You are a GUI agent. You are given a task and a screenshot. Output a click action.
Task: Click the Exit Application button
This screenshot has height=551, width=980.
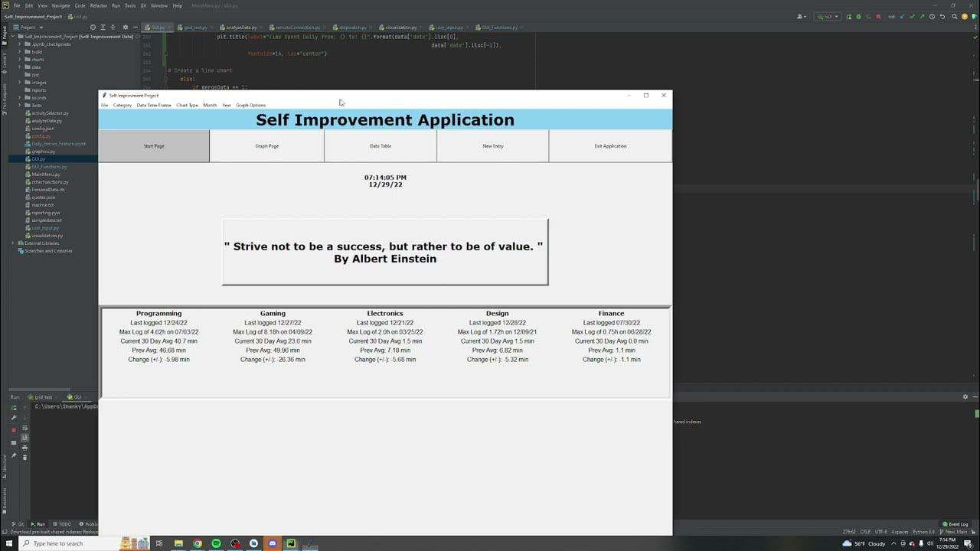tap(610, 146)
